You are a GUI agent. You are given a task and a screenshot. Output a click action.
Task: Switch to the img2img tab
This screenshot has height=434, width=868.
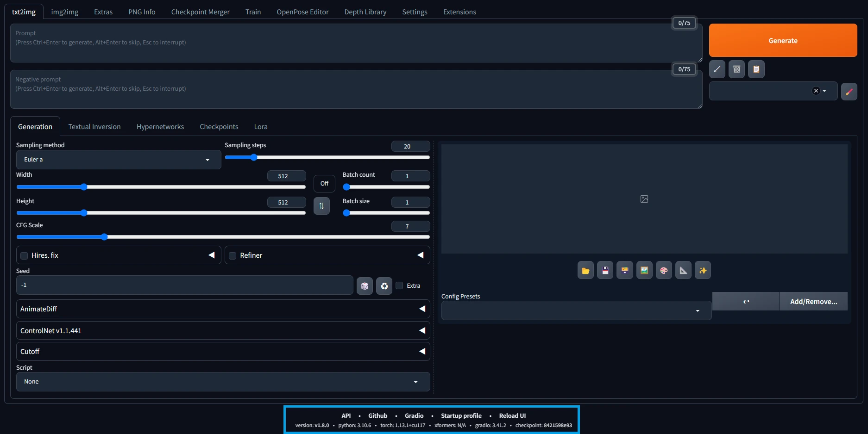[65, 12]
